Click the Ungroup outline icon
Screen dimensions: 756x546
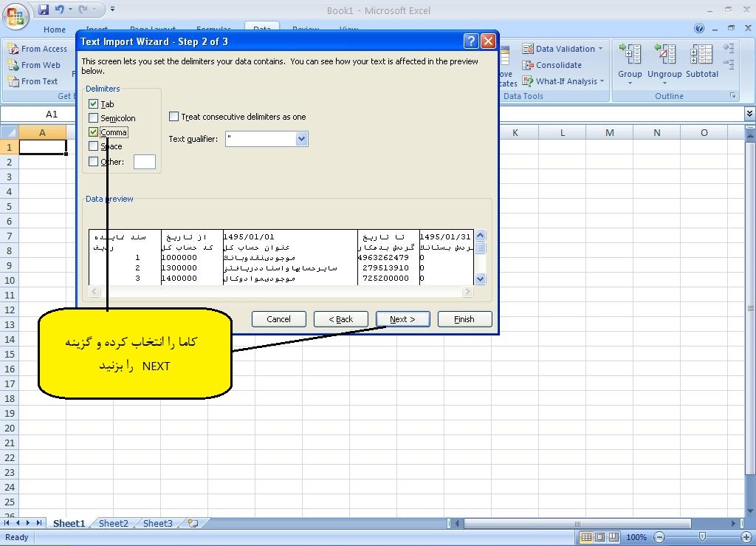pyautogui.click(x=664, y=55)
